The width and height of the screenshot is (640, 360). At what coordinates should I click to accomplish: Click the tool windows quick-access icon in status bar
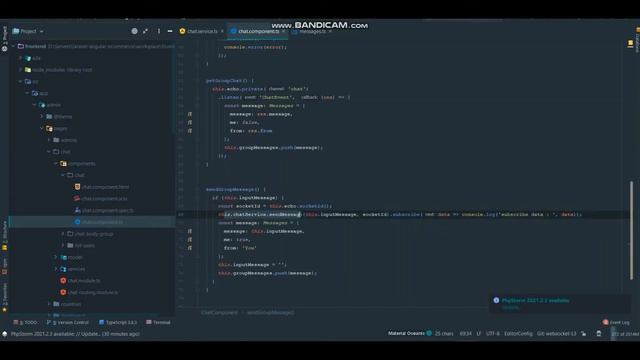point(4,334)
